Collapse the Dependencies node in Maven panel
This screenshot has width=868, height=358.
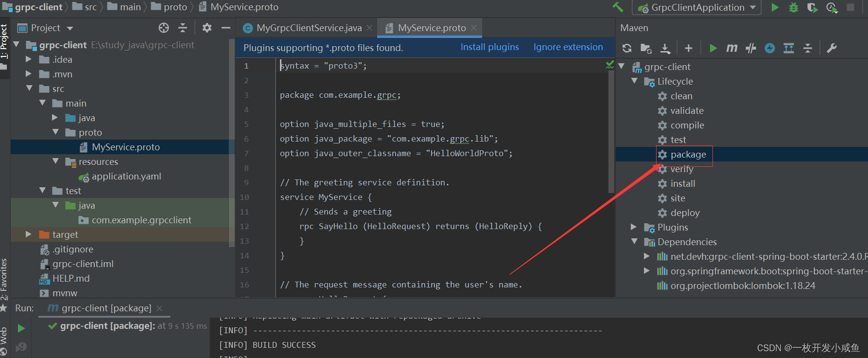pos(634,242)
